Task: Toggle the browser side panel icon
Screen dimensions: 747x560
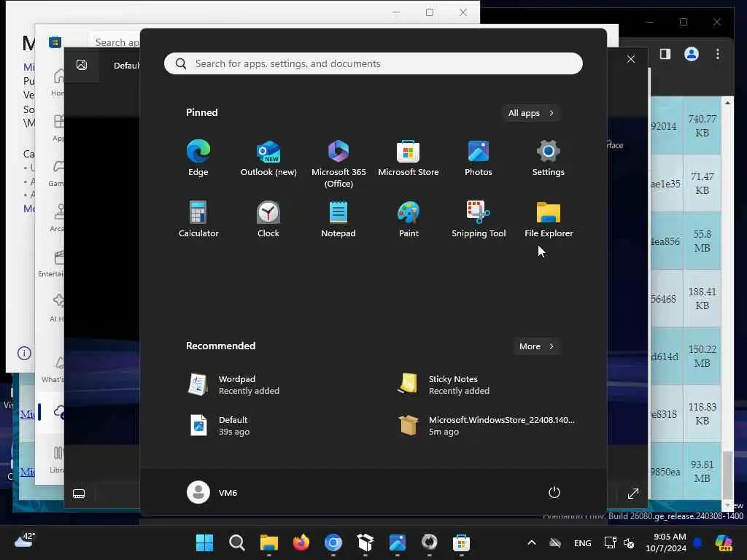Action: [665, 54]
